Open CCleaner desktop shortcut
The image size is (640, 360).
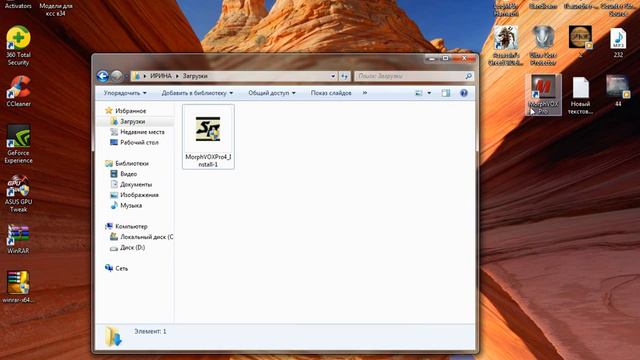(x=18, y=91)
